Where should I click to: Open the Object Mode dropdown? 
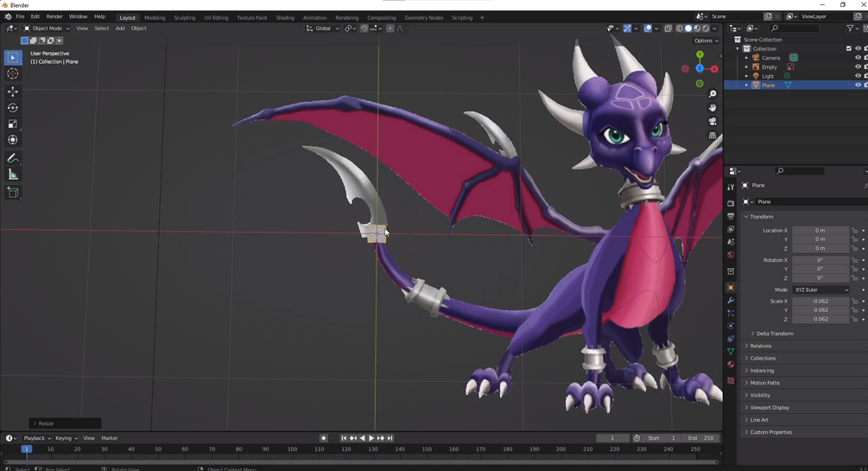[47, 29]
